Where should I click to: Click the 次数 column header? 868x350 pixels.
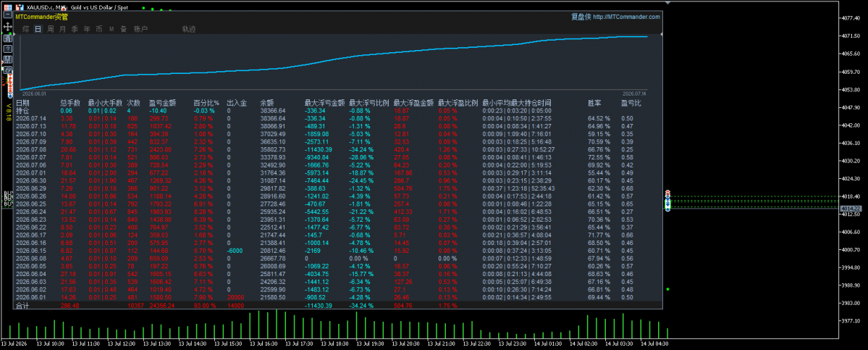pyautogui.click(x=133, y=103)
